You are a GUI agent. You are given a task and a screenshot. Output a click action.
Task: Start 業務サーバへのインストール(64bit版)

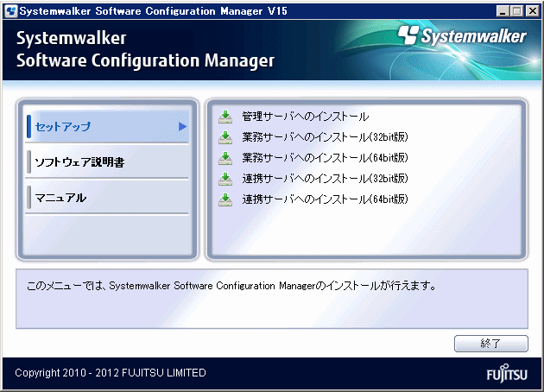pos(325,158)
